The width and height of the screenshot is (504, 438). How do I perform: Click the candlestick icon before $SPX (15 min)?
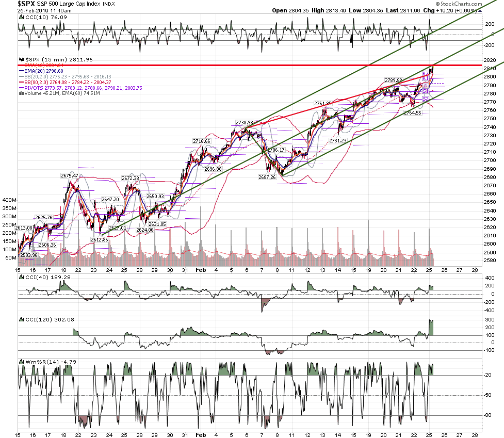pyautogui.click(x=22, y=59)
